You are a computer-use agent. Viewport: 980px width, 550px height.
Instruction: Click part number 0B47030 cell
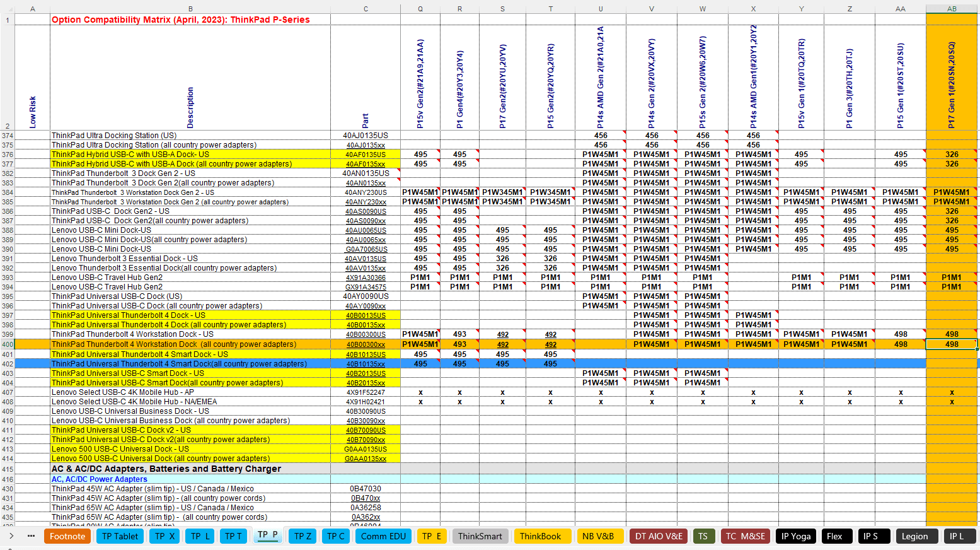(366, 489)
